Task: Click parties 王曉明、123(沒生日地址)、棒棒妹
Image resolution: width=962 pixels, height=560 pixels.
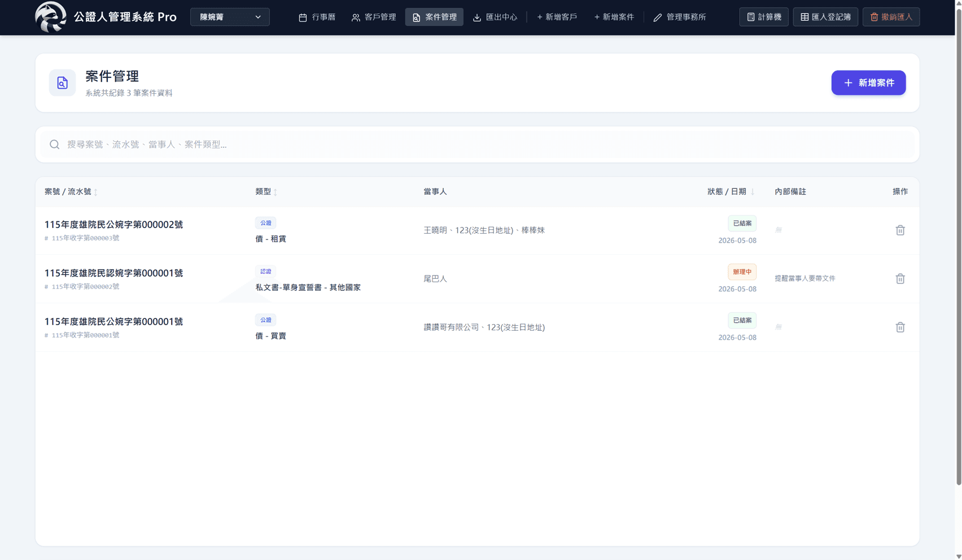Action: (x=484, y=230)
